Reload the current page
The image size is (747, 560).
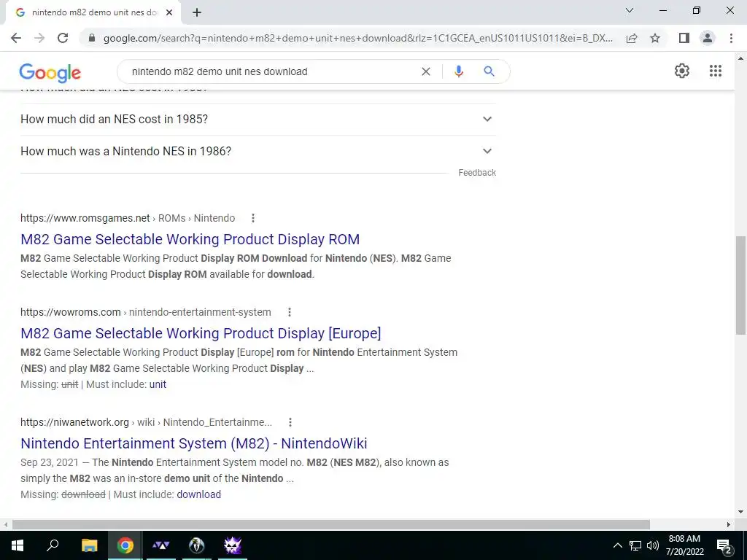point(63,38)
